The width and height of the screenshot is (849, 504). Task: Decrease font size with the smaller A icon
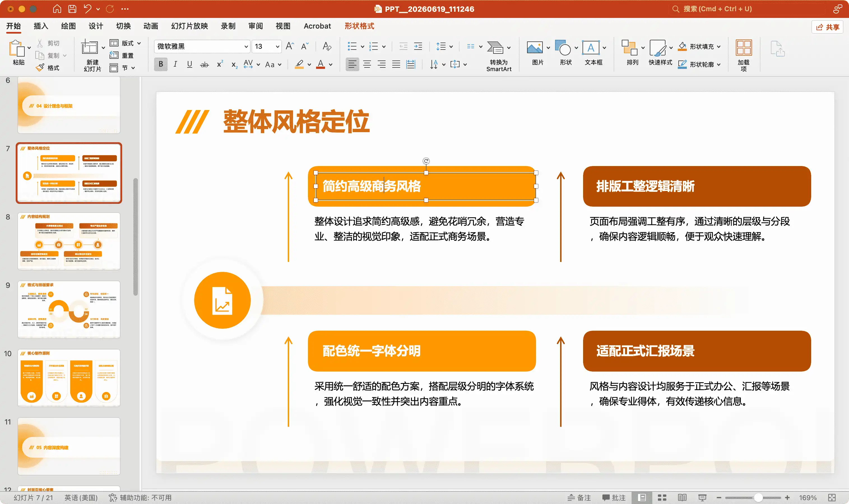[x=305, y=46]
